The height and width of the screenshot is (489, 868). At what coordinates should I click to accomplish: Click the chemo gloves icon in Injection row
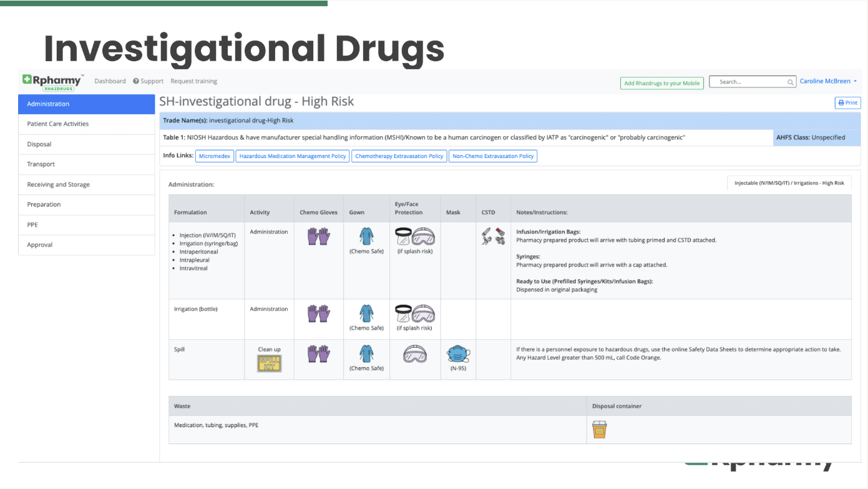tap(318, 236)
